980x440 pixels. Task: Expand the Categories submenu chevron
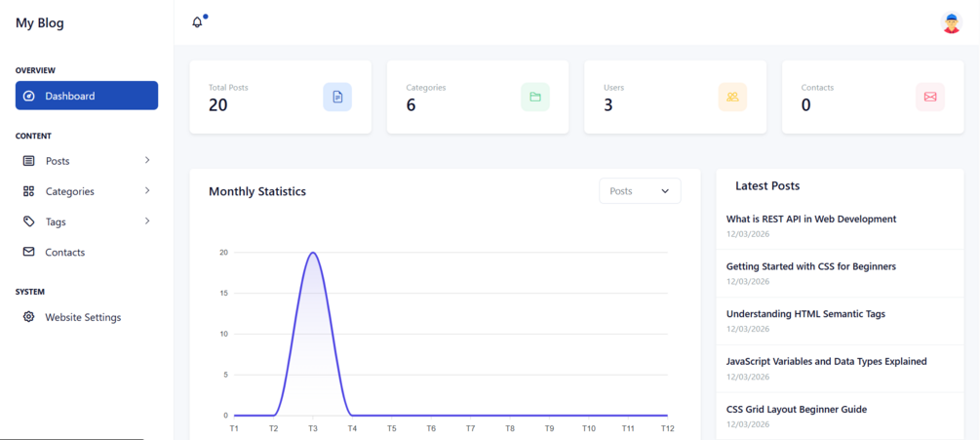[x=147, y=190]
